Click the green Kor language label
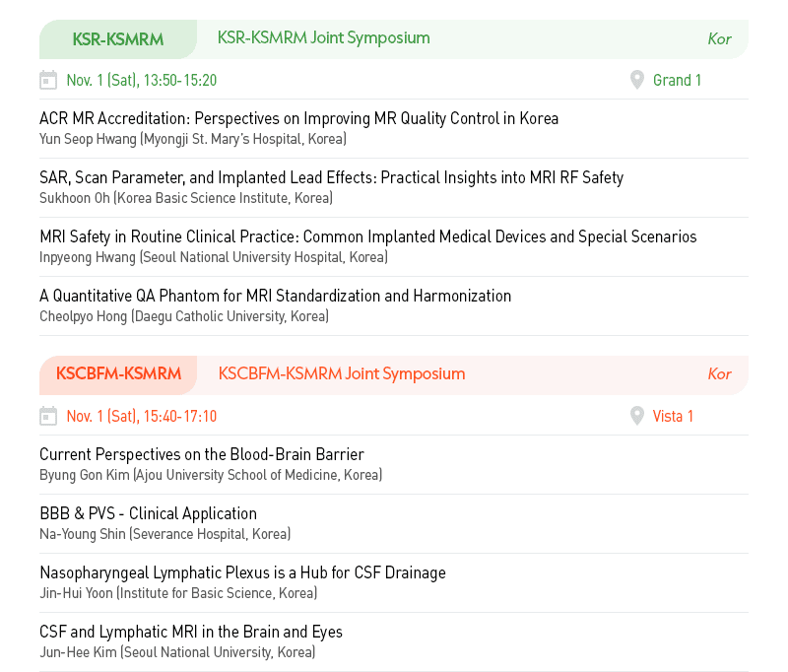788x672 pixels. tap(719, 39)
